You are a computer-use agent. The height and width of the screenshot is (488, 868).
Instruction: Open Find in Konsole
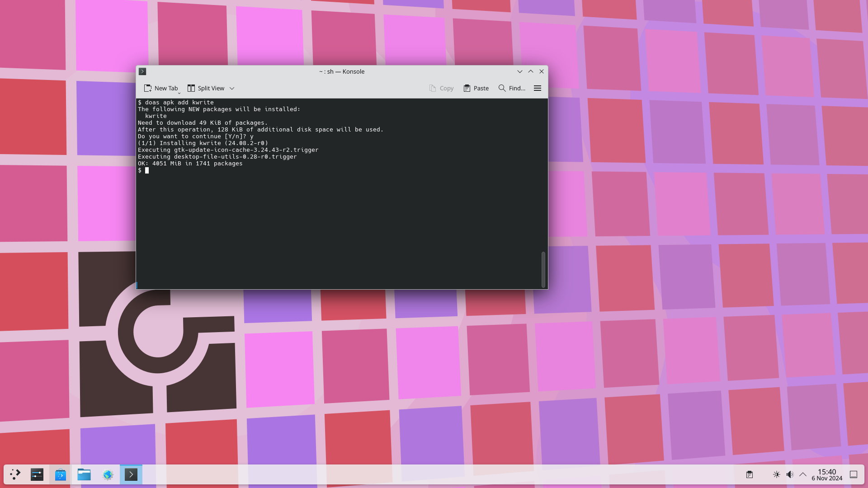point(512,88)
